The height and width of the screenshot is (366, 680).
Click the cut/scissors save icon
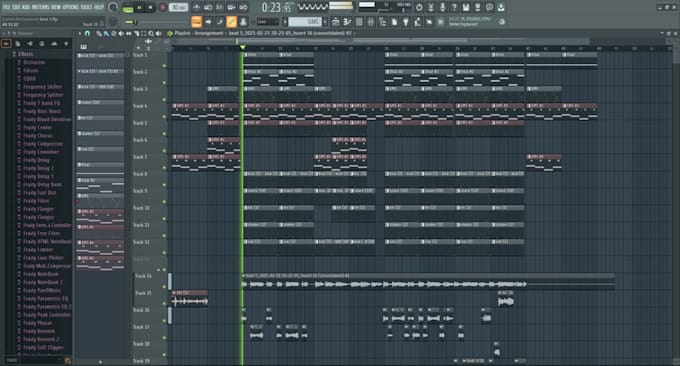(431, 7)
